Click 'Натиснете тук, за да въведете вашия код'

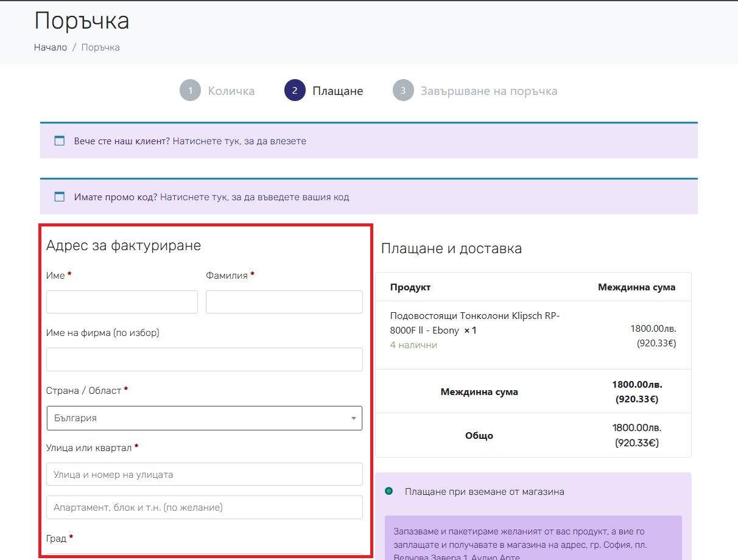coord(255,197)
